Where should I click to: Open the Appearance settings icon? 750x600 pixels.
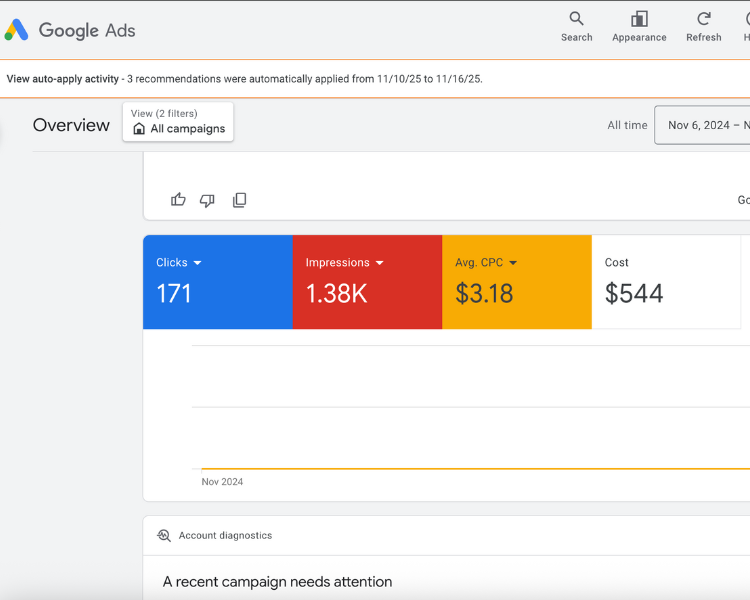tap(639, 19)
